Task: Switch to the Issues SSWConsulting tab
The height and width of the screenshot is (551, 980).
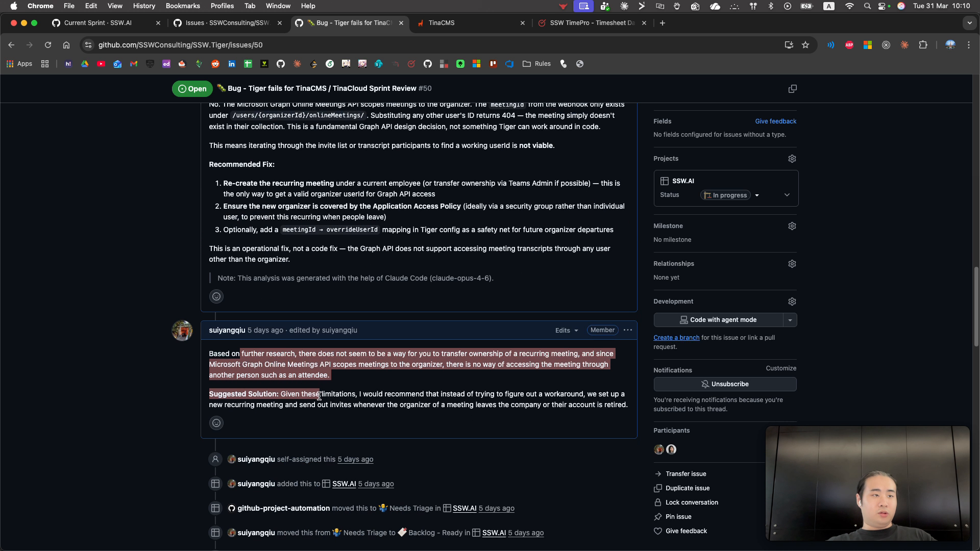Action: pos(227,23)
